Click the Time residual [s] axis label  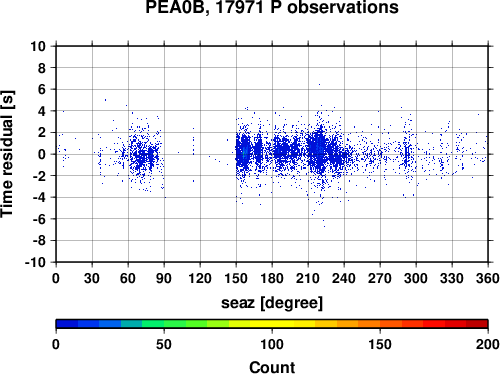[7, 154]
